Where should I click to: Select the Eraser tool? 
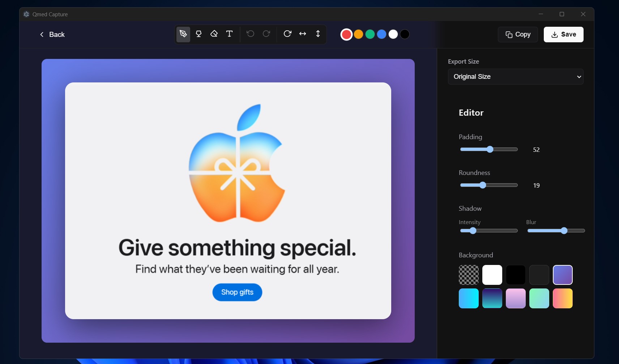click(x=214, y=34)
